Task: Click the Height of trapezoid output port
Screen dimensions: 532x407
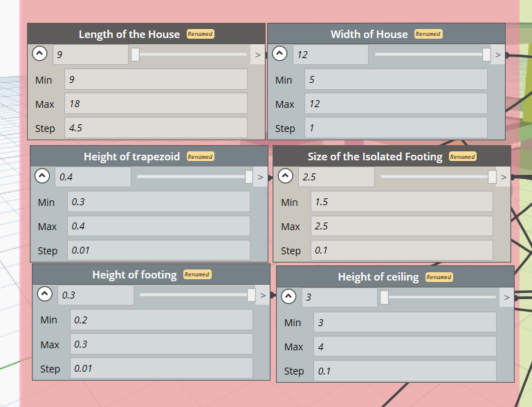Action: click(260, 177)
